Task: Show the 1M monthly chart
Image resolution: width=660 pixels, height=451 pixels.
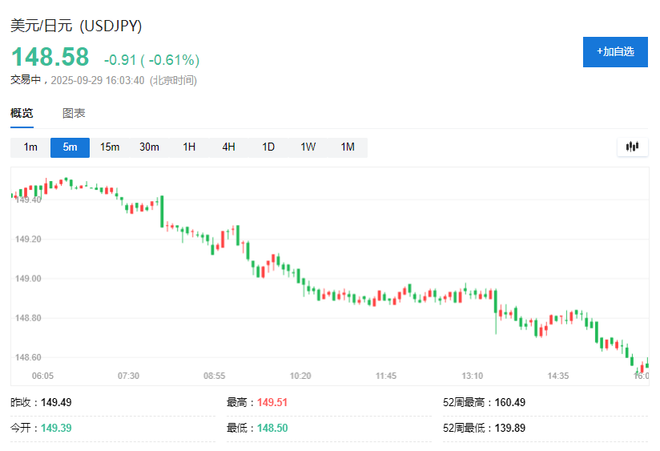Action: point(347,147)
